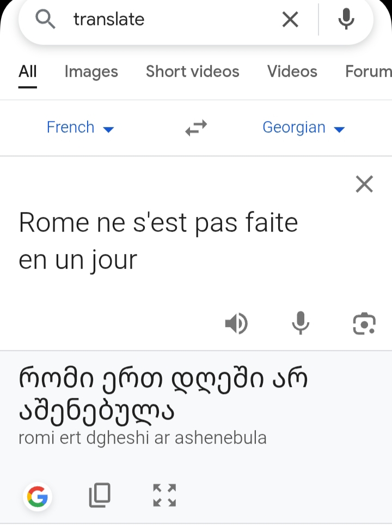Copy the Georgian translation
The height and width of the screenshot is (532, 392).
[100, 495]
